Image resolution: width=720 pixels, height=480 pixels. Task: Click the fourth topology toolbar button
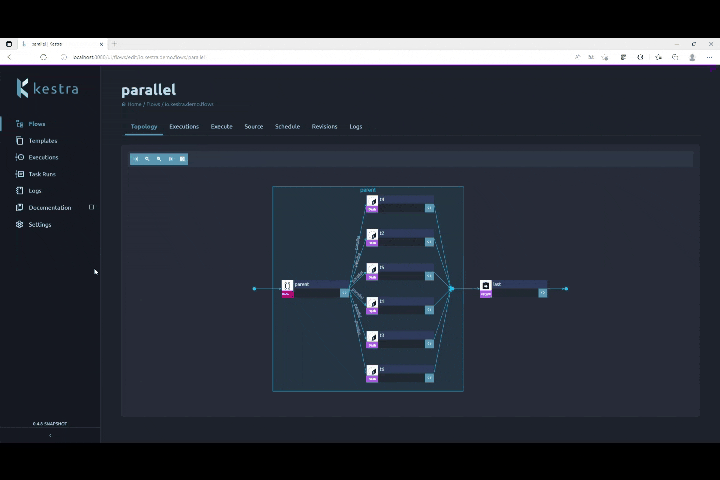pyautogui.click(x=171, y=159)
